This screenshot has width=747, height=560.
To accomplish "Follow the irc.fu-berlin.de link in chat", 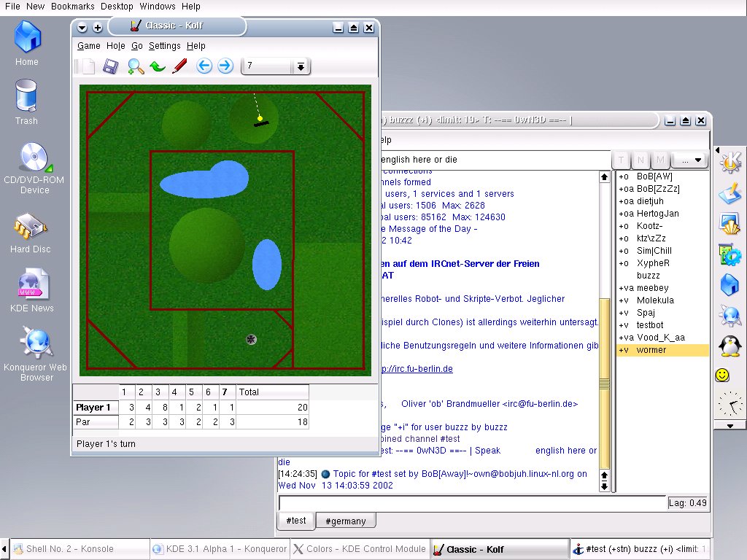I will click(417, 368).
